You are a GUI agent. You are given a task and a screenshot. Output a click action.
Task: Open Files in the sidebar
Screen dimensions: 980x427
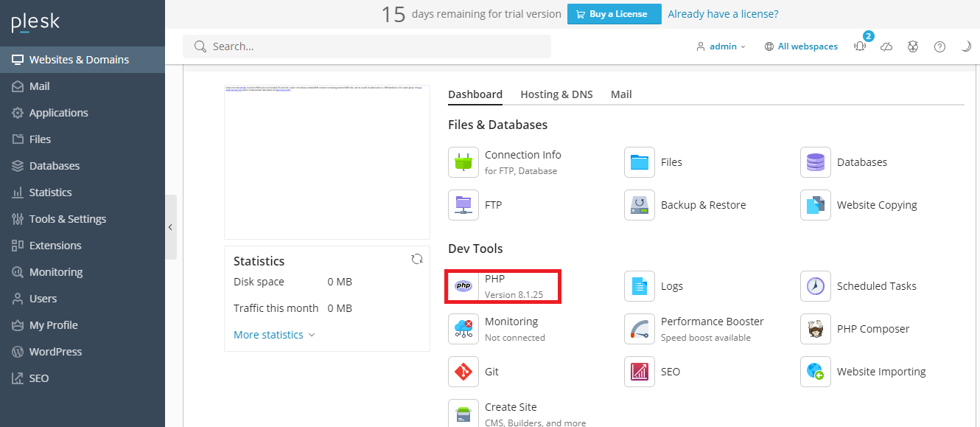83,139
